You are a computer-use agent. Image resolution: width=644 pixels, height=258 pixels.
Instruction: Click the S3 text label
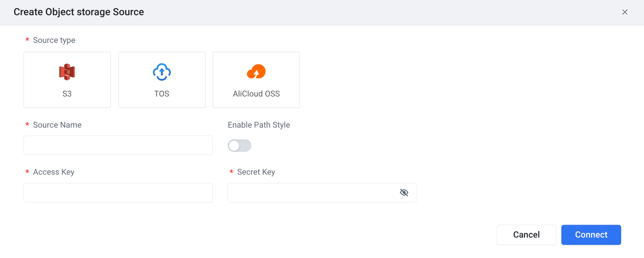[67, 94]
